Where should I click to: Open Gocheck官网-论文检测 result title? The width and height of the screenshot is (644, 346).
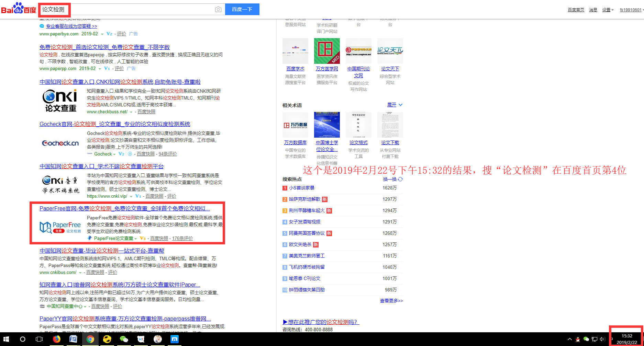point(115,124)
